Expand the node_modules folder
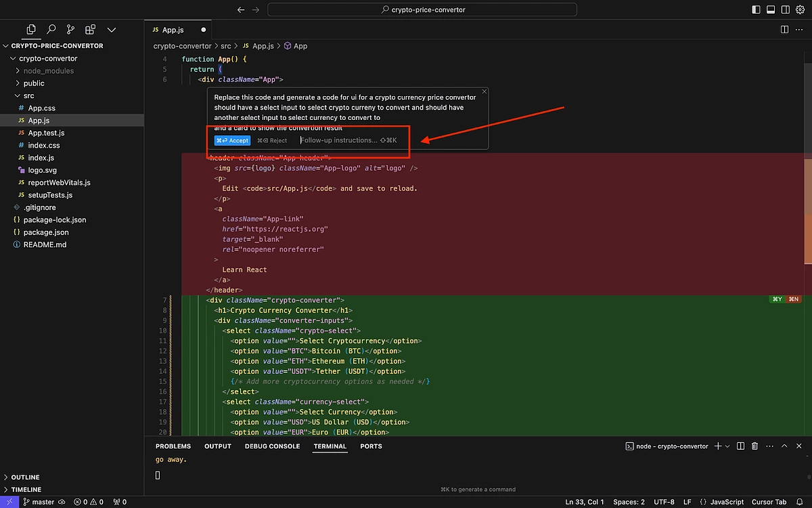 point(47,70)
